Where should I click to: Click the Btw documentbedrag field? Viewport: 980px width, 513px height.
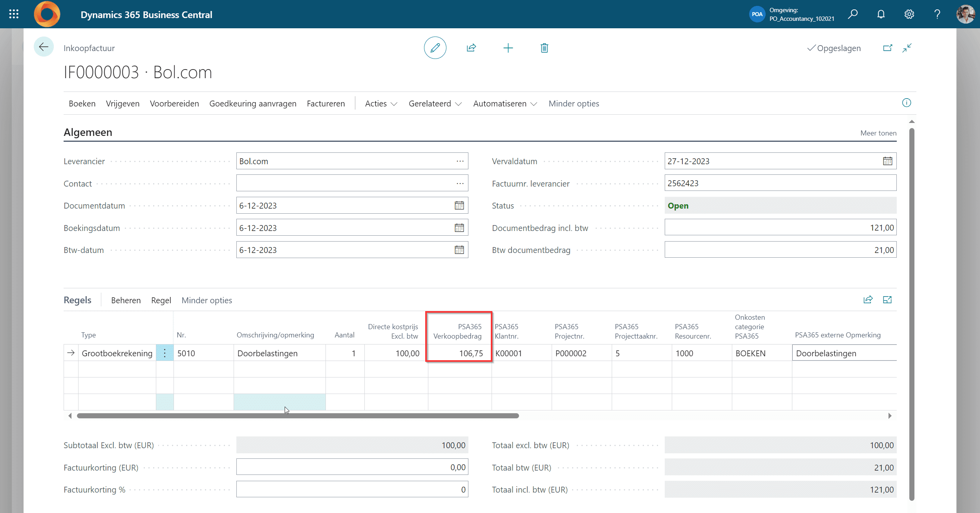pyautogui.click(x=781, y=250)
